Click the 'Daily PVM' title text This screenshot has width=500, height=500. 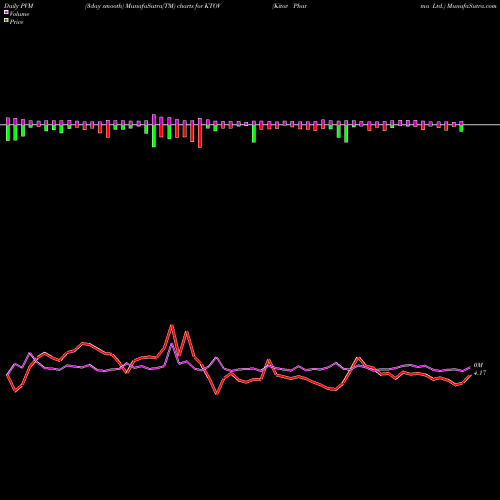pyautogui.click(x=19, y=6)
